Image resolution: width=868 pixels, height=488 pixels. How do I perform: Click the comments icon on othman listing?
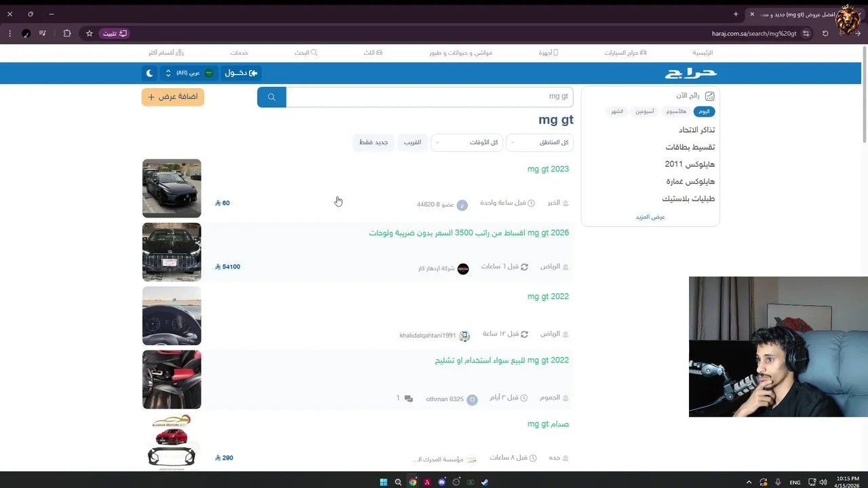pyautogui.click(x=408, y=399)
